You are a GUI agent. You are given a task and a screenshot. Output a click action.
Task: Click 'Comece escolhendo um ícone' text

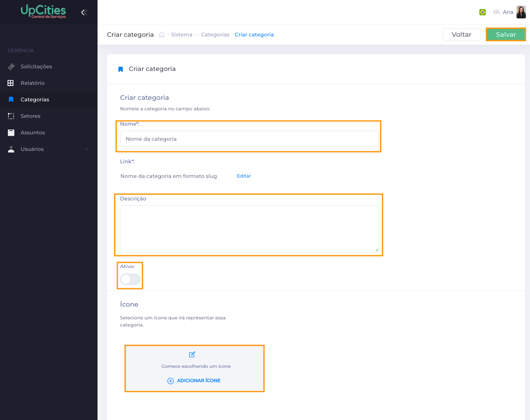tap(196, 366)
